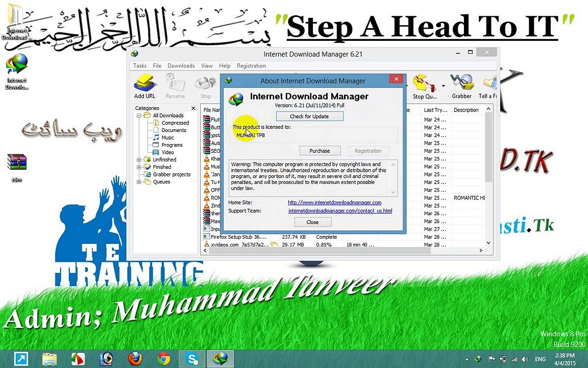The width and height of the screenshot is (588, 368).
Task: Launch Chrome from taskbar
Action: click(x=163, y=359)
